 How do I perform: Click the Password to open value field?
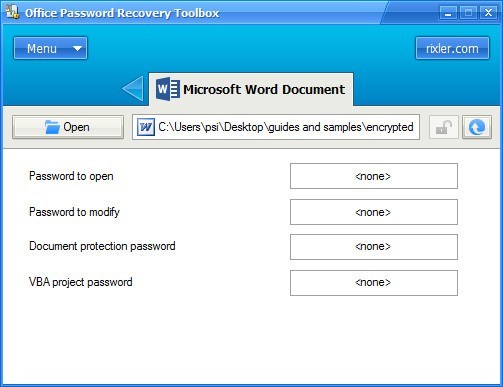pos(374,176)
